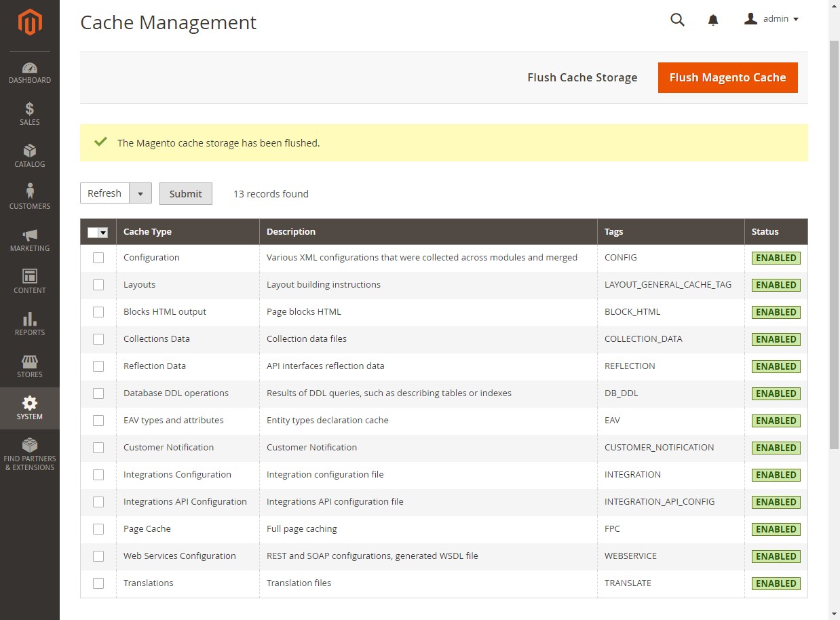Click Flush Cache Storage button
The height and width of the screenshot is (620, 840).
click(582, 77)
